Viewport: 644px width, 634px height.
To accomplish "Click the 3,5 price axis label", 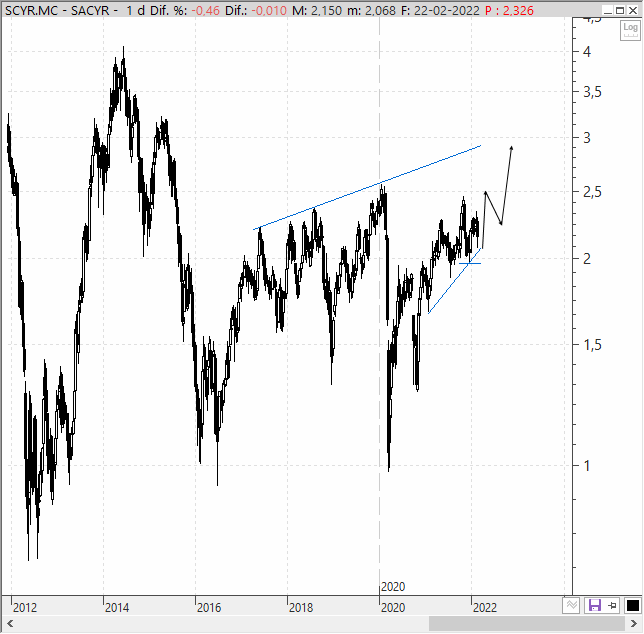I will (592, 92).
